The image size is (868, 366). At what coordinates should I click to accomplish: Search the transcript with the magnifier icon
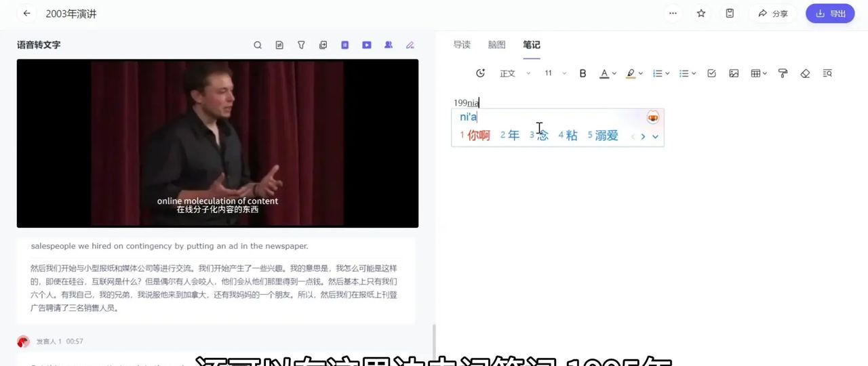(258, 45)
